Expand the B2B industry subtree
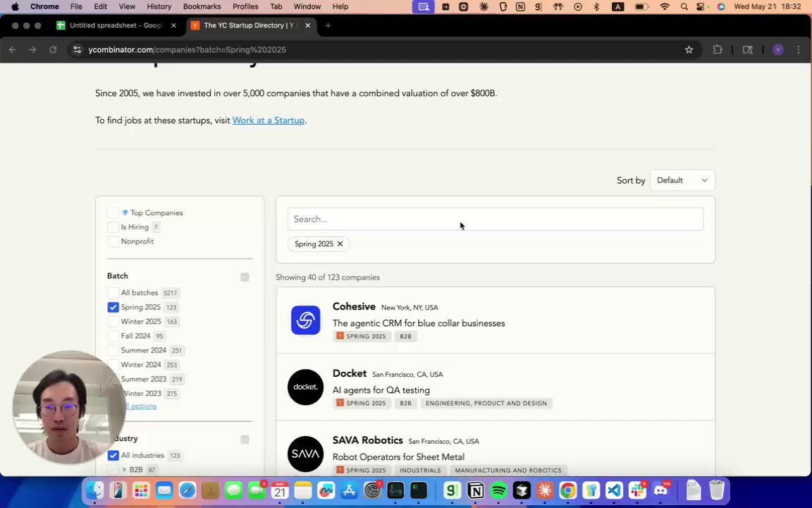This screenshot has height=508, width=812. click(x=124, y=470)
